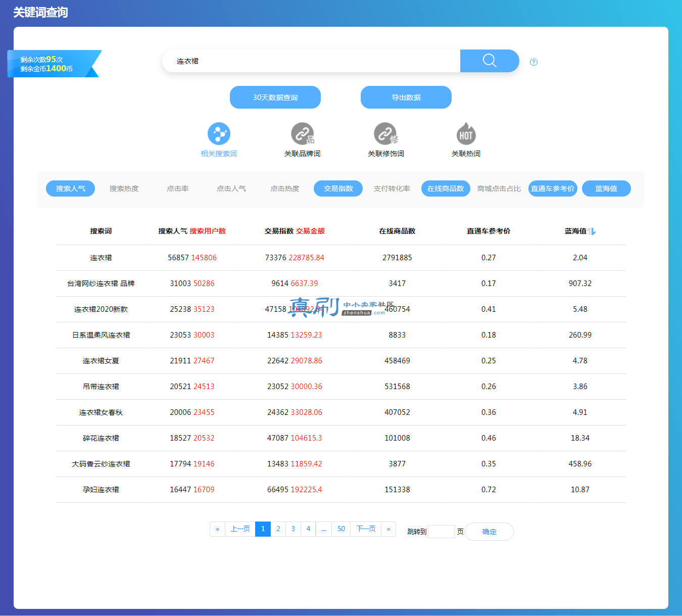This screenshot has height=616, width=682.
Task: Turn on the 支付转化率 metric
Action: [x=392, y=188]
